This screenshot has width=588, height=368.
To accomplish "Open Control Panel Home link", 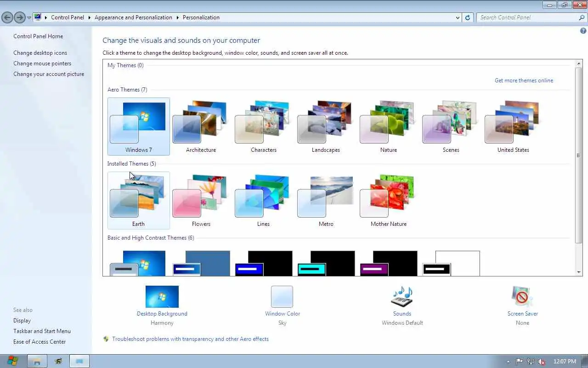I will coord(38,36).
